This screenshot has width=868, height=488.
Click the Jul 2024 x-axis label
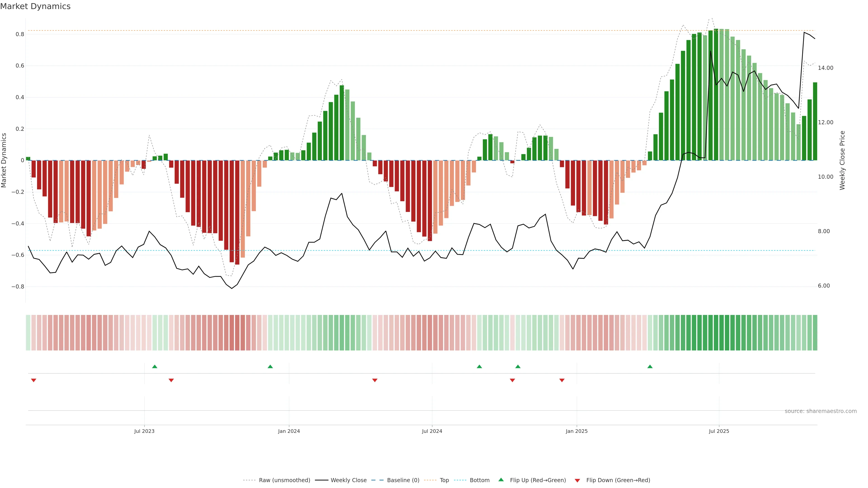coord(432,431)
